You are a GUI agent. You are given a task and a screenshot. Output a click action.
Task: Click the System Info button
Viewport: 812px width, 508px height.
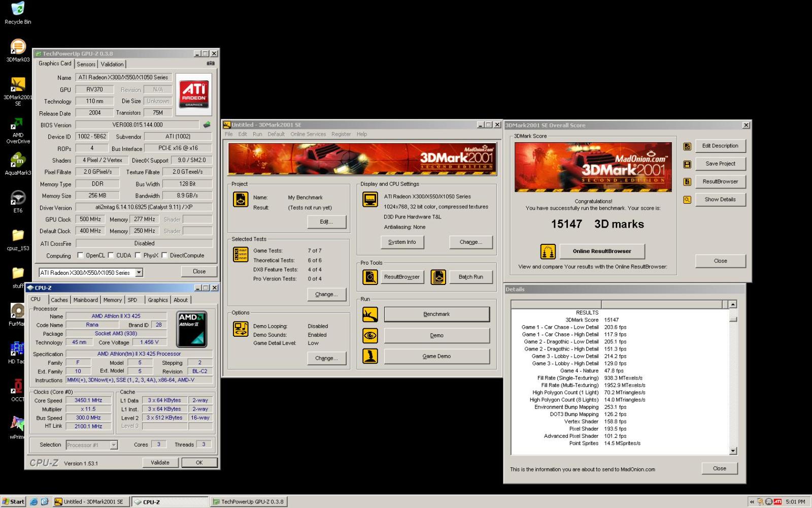coord(402,242)
